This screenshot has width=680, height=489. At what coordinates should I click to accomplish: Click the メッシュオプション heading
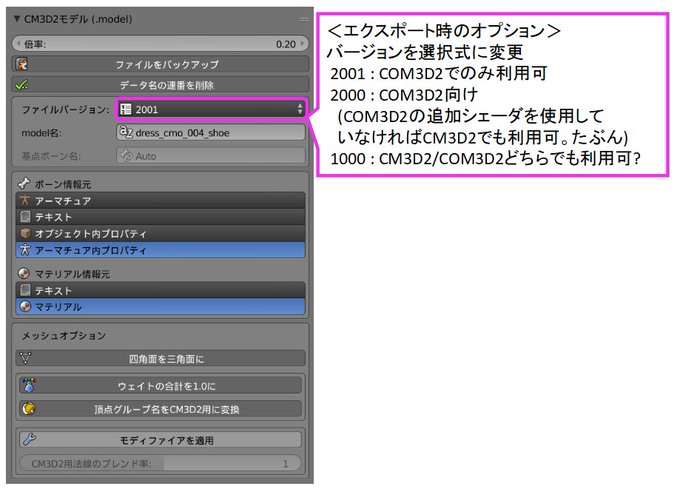64,336
